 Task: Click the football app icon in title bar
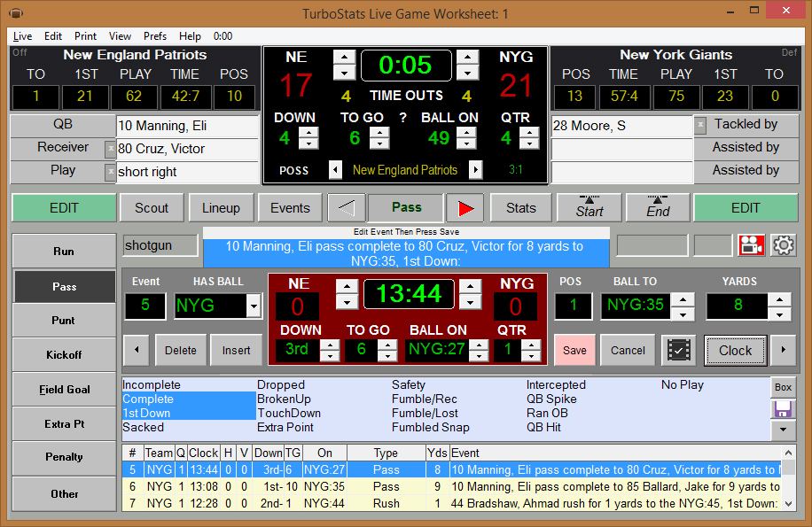[16, 13]
